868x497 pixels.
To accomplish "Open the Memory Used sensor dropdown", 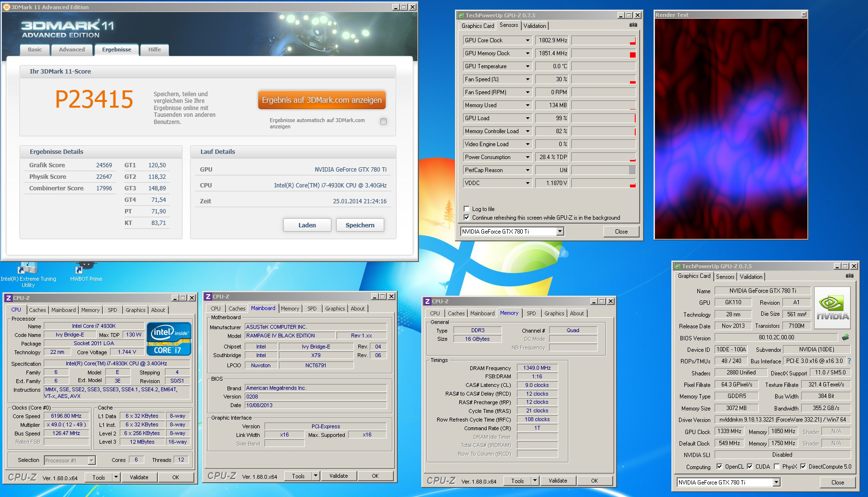I will coord(528,105).
